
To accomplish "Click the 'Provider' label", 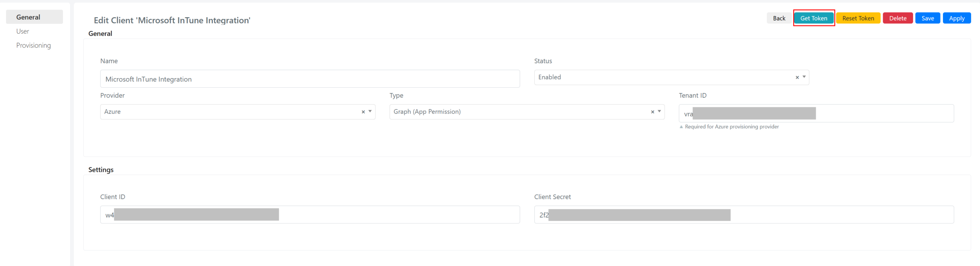I will (113, 95).
